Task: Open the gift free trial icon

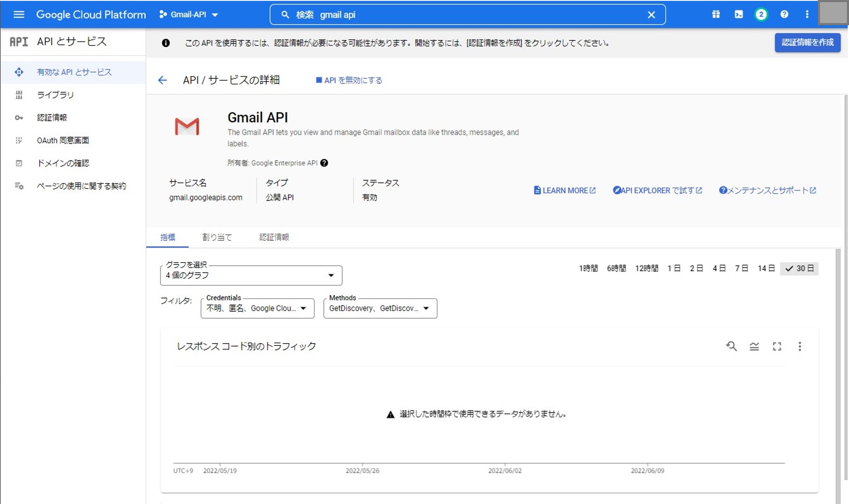Action: (716, 15)
